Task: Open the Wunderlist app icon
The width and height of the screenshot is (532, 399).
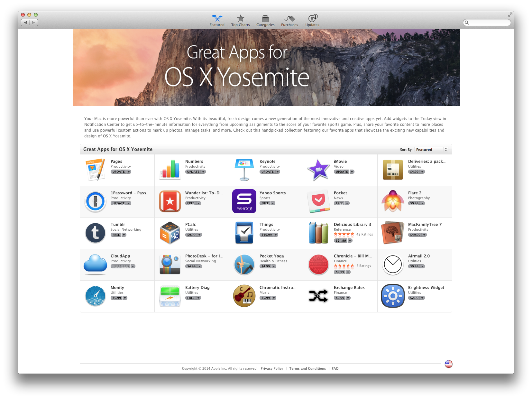Action: tap(170, 201)
